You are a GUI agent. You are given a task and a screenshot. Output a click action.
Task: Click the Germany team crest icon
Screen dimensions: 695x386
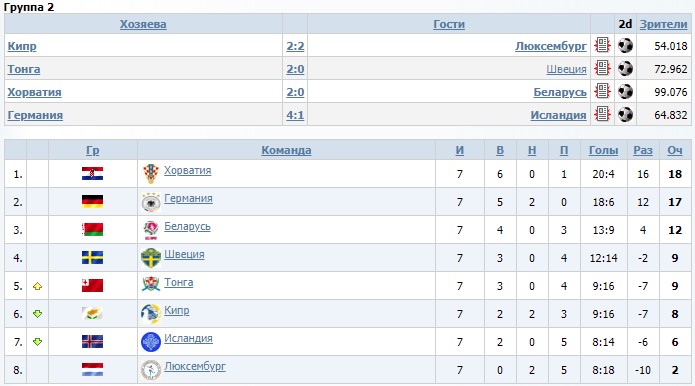coord(151,202)
